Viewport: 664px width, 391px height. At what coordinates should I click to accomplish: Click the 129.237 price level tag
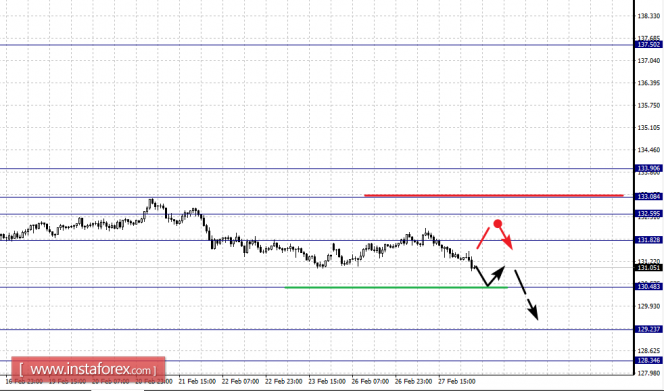pos(648,329)
